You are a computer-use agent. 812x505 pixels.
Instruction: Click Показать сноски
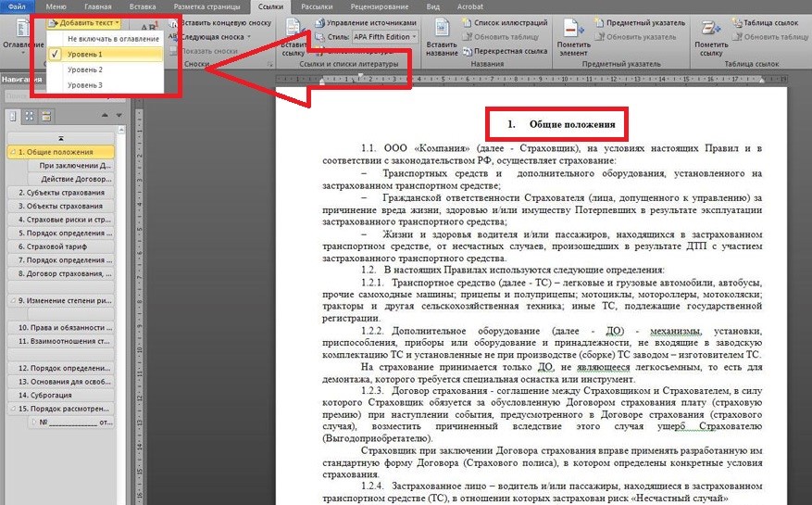coord(204,51)
